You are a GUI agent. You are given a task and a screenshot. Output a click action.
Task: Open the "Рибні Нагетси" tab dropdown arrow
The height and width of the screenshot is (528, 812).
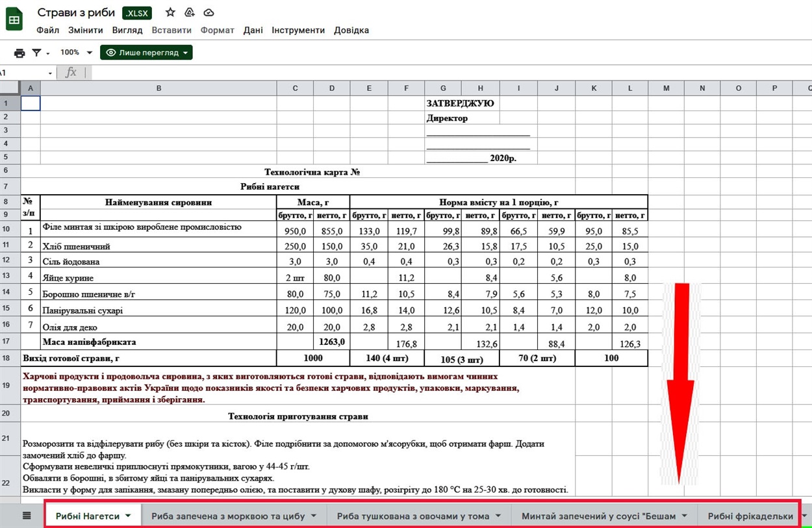click(x=129, y=516)
